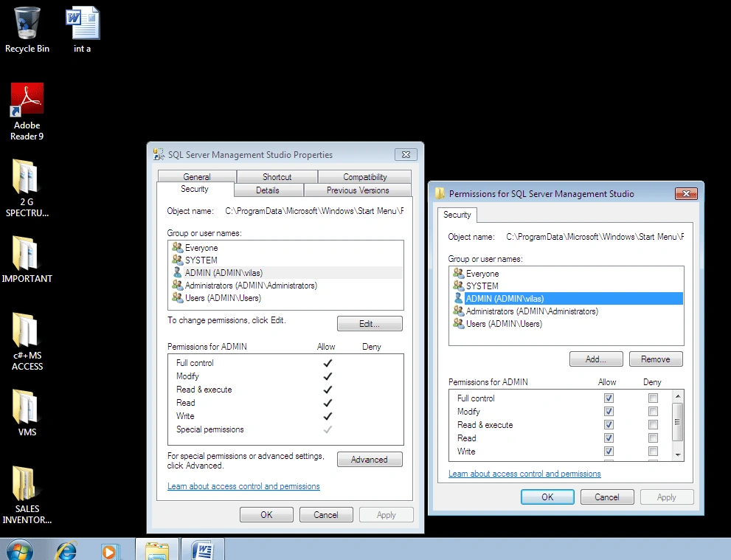Click the Edit... button

click(370, 324)
